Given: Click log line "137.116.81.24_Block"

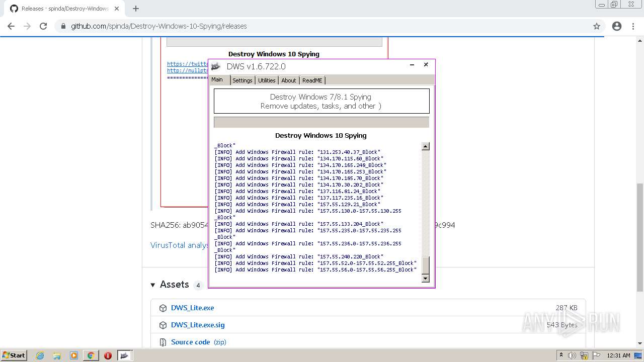Looking at the screenshot, I should tap(297, 191).
